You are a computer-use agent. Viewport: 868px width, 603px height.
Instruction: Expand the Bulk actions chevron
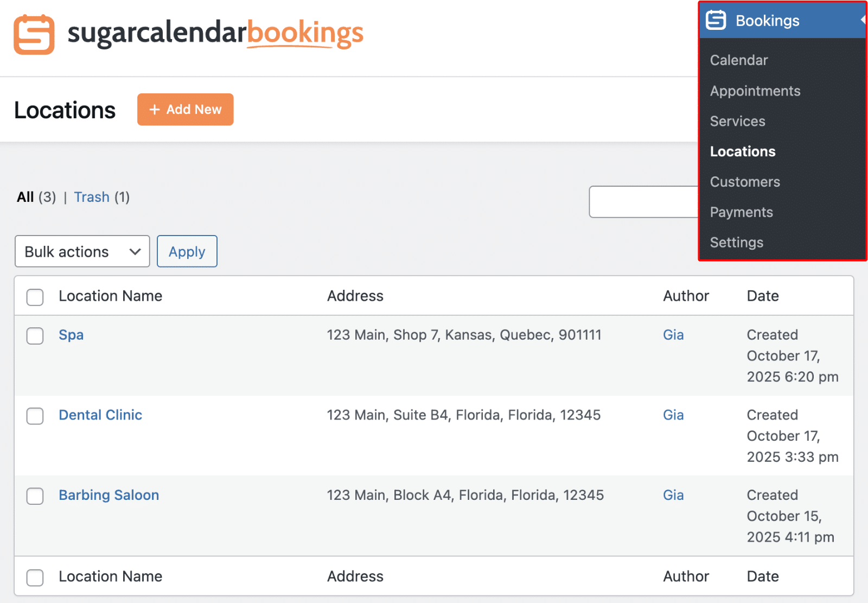[134, 251]
